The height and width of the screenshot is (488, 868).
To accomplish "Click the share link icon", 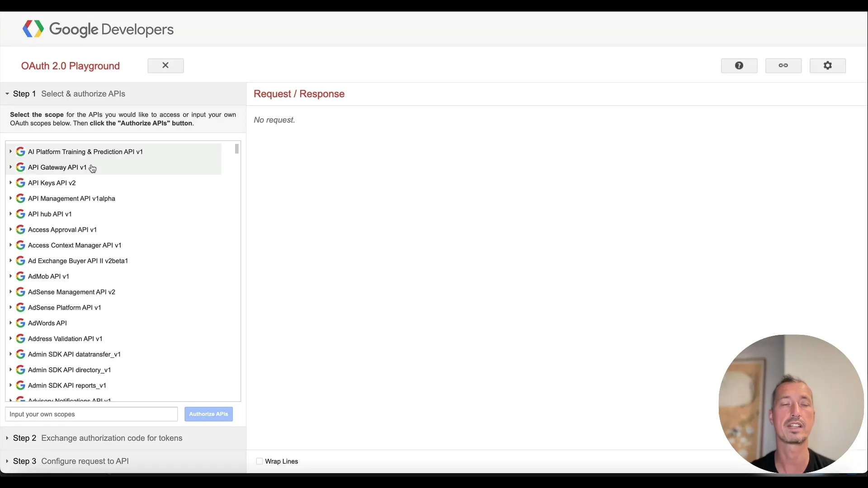I will tap(783, 66).
